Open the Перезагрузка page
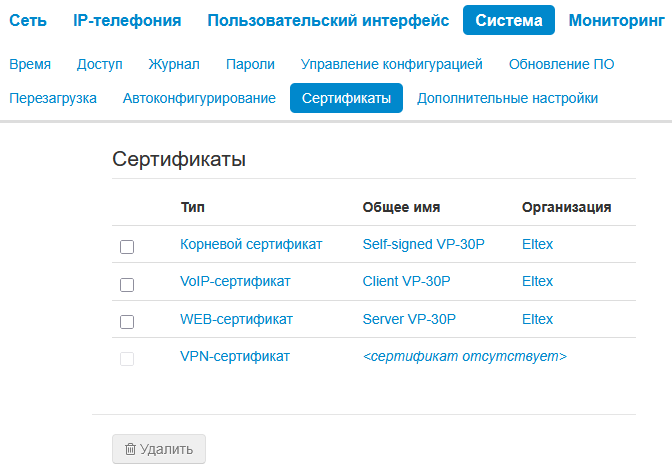The height and width of the screenshot is (470, 672). click(52, 98)
